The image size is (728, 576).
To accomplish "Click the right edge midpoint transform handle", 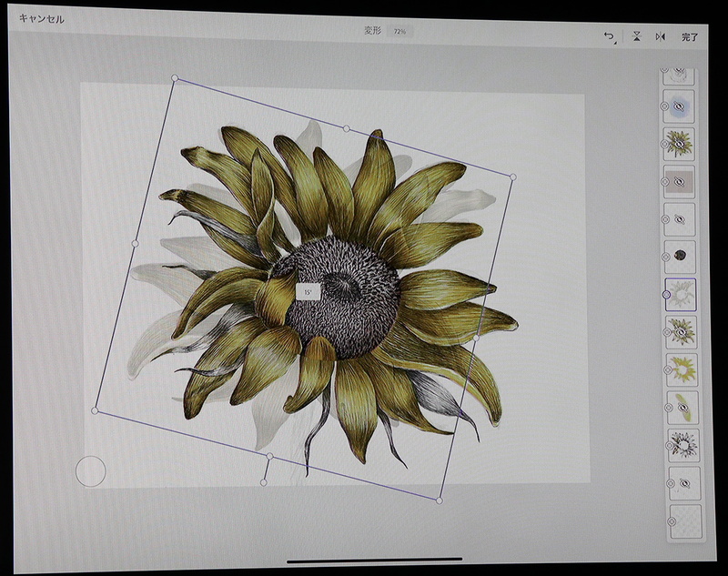I will [476, 339].
